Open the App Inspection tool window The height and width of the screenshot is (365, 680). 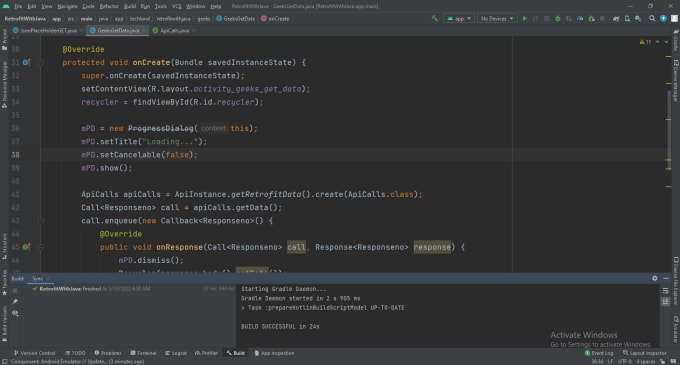coord(274,353)
